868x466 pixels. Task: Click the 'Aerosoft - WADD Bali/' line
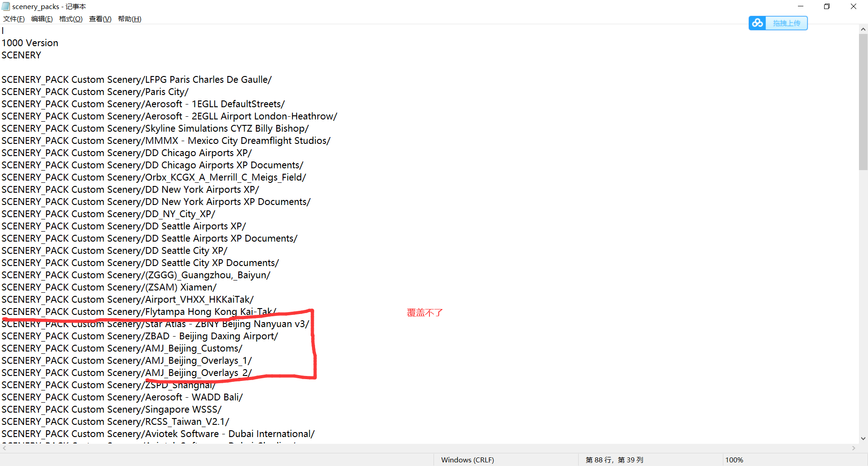pyautogui.click(x=122, y=397)
